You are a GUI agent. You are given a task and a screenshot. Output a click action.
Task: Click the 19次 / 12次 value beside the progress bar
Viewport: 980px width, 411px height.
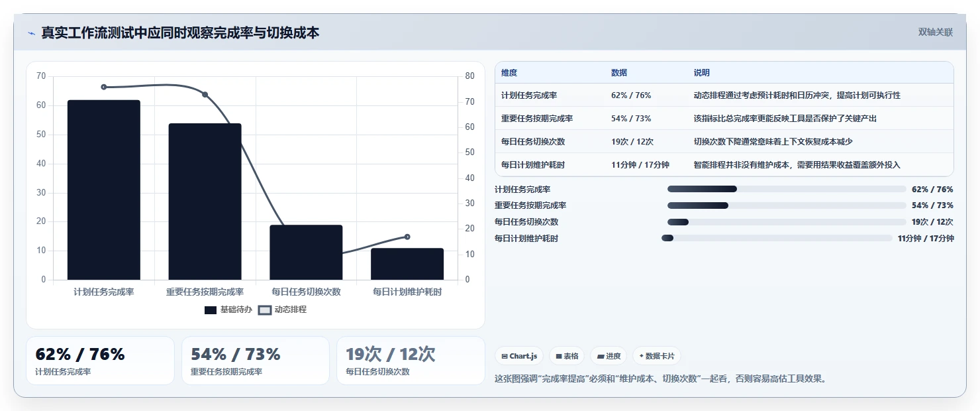[x=932, y=222]
